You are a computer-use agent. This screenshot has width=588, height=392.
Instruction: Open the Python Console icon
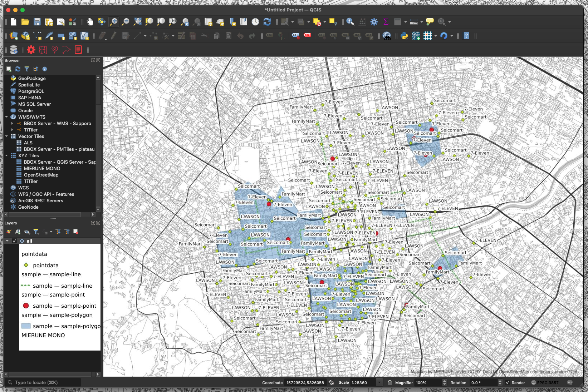click(404, 36)
